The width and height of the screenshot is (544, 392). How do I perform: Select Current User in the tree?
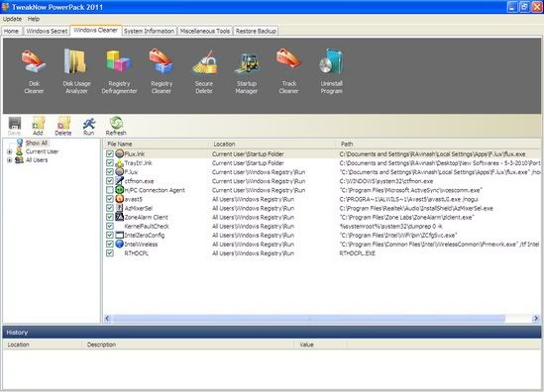click(x=42, y=151)
